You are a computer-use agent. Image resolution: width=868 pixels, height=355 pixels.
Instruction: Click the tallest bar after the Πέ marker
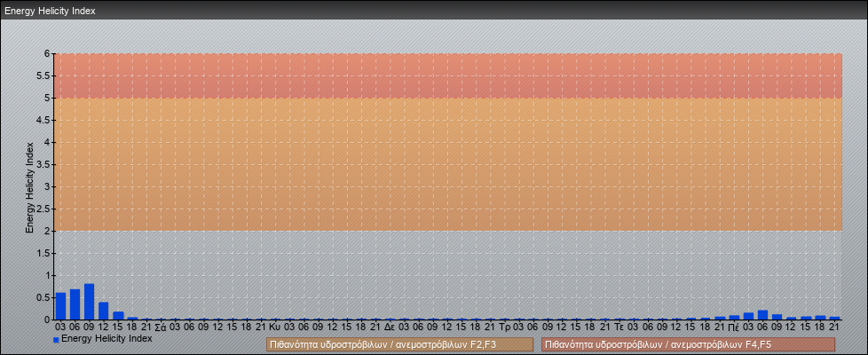762,315
